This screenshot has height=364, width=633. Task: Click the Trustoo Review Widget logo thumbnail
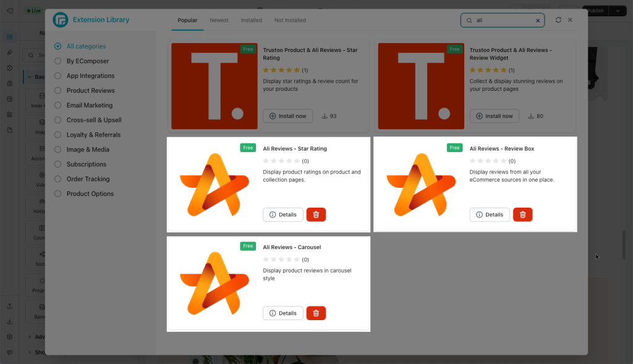tap(421, 87)
